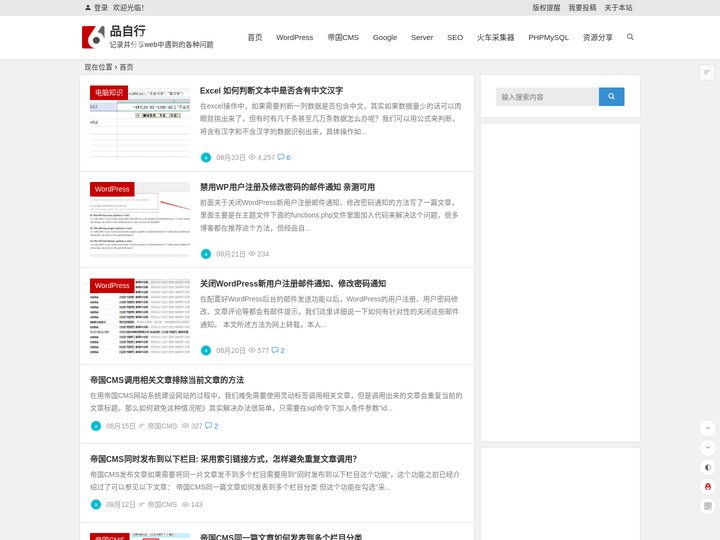Open the 2 comments link on 08月15日 post

pyautogui.click(x=211, y=426)
